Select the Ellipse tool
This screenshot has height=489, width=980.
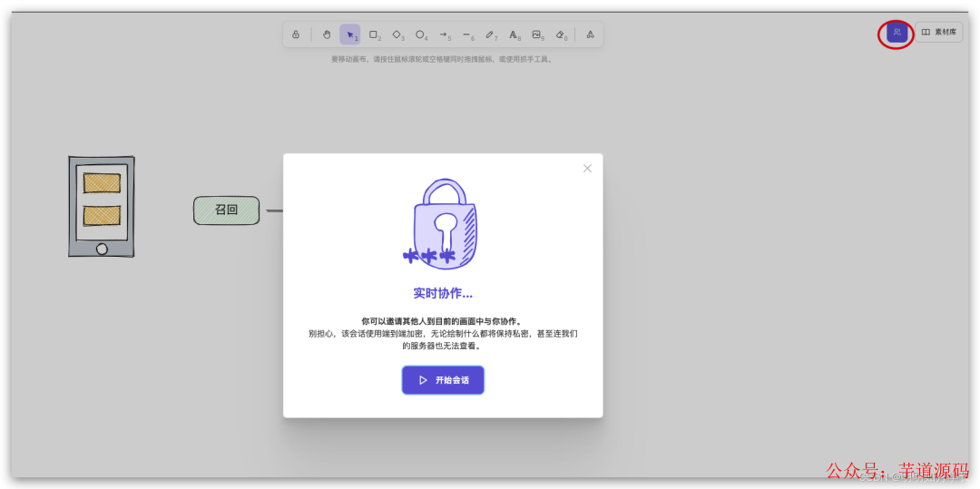421,34
